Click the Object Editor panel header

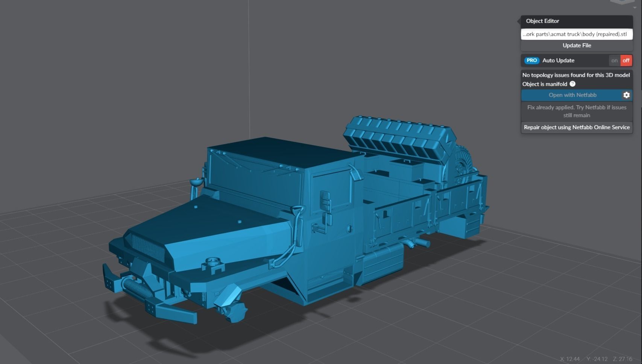click(577, 21)
